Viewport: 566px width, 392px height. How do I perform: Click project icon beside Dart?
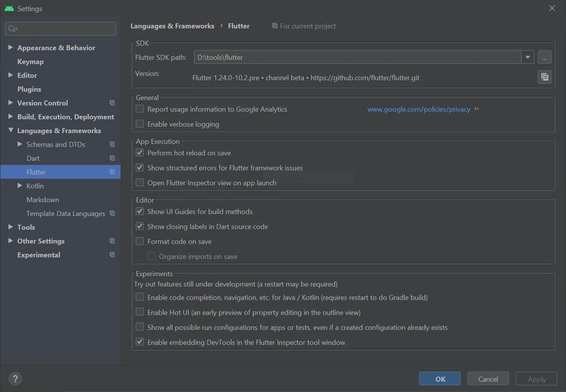pos(112,158)
